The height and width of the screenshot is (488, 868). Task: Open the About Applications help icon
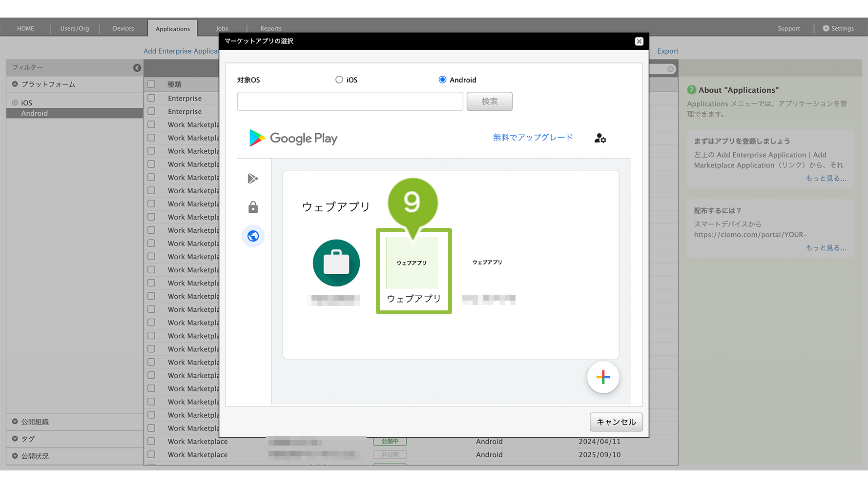(692, 90)
